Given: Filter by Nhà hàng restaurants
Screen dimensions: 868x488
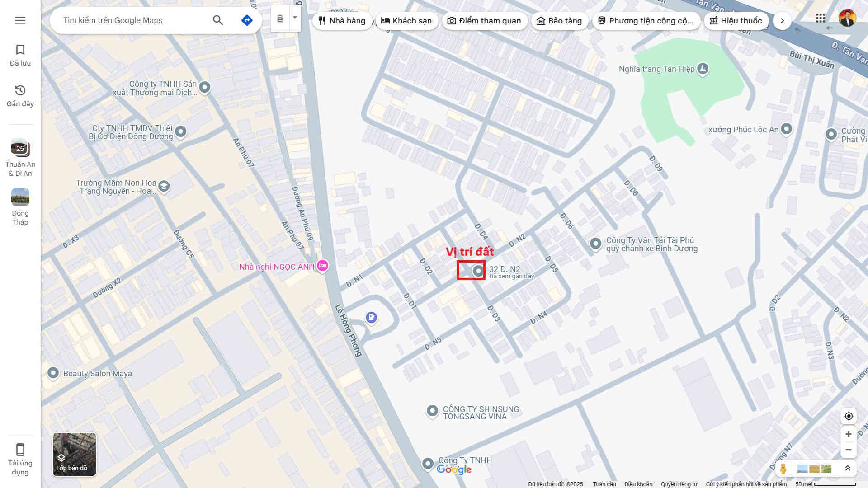Looking at the screenshot, I should (342, 21).
